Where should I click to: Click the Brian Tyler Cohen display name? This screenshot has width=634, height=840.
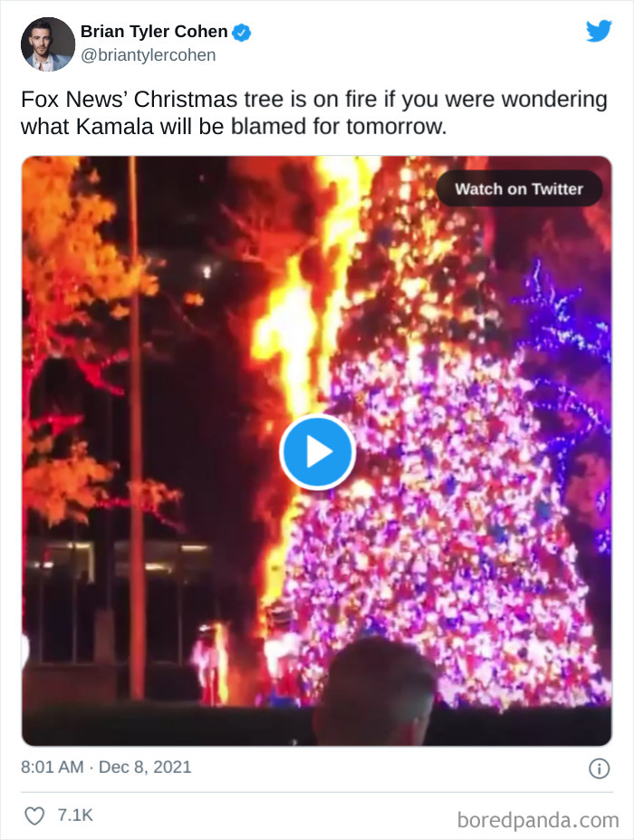pos(154,32)
